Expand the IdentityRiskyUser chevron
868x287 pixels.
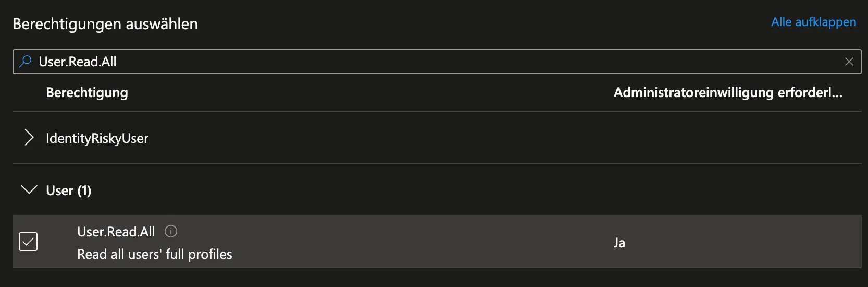tap(29, 138)
